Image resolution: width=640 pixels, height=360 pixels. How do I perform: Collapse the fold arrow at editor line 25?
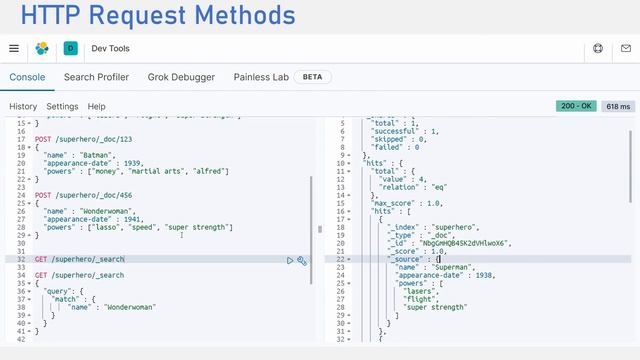click(29, 203)
